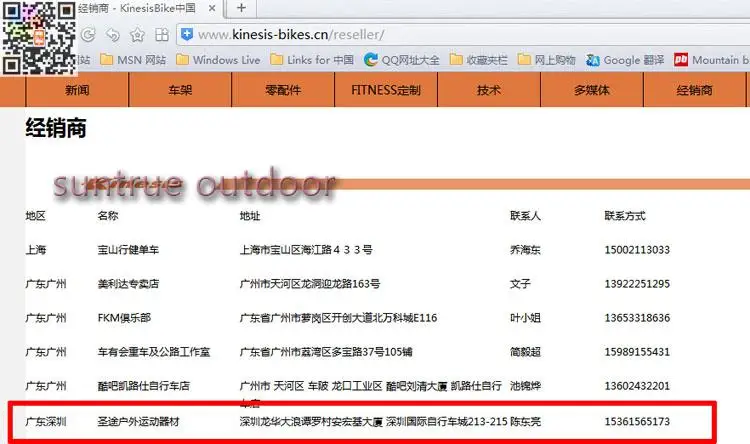Viewport: 750px width, 444px height.
Task: Click dealer name 车有会重车及公路工作室
Action: point(154,352)
